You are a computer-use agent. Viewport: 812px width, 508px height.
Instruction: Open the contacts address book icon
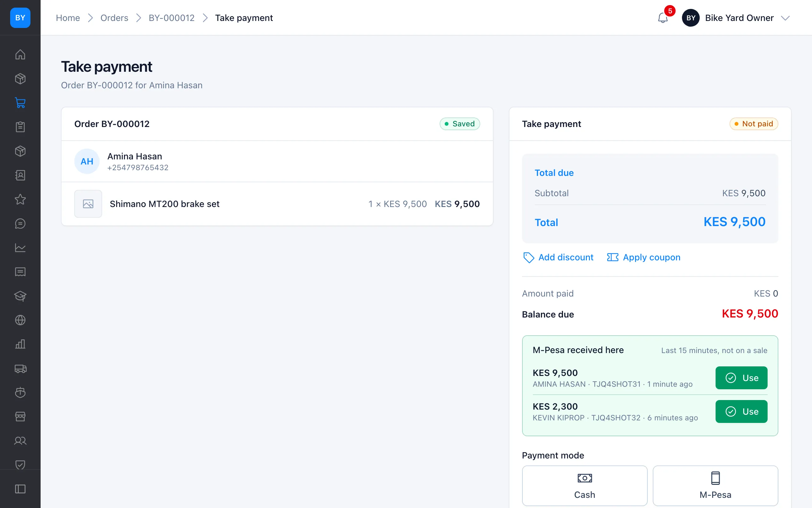tap(20, 175)
